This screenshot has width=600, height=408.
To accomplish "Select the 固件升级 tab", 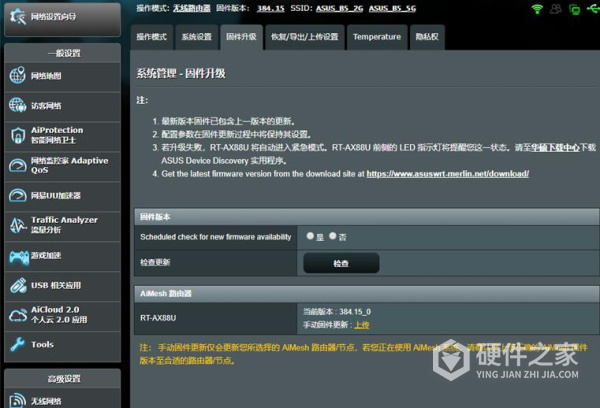I will pyautogui.click(x=241, y=37).
